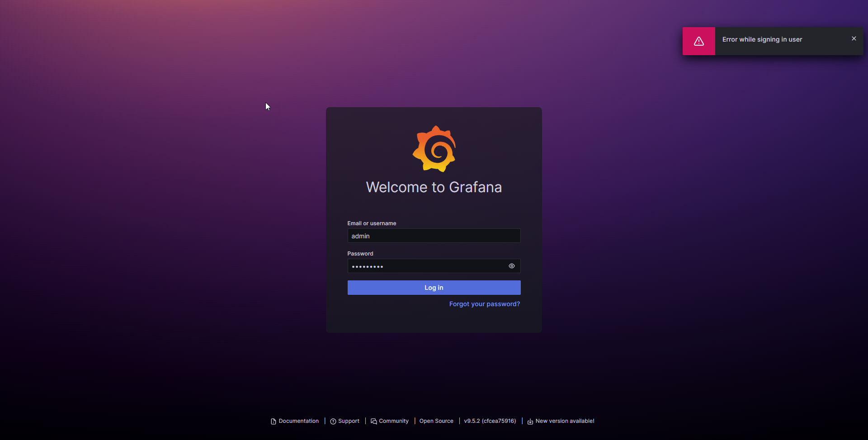Open the Forgot your password link
This screenshot has width=868, height=440.
click(x=485, y=304)
